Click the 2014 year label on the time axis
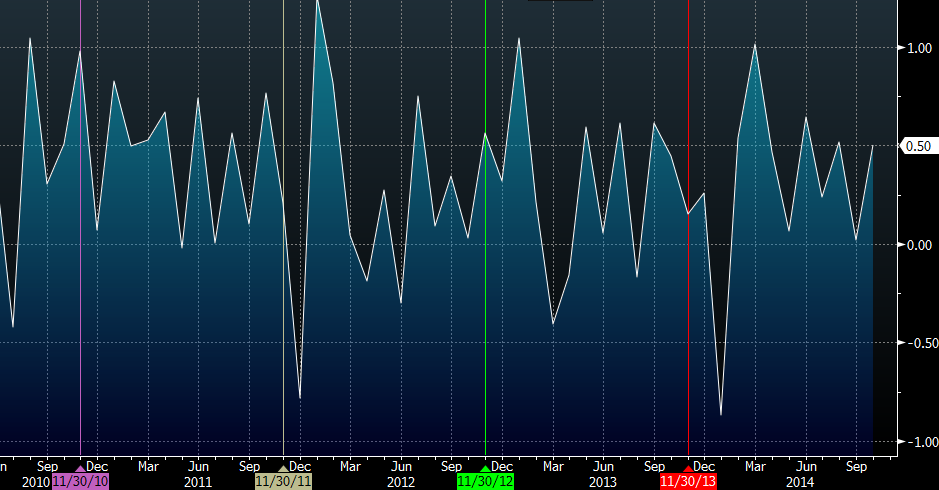 [800, 481]
